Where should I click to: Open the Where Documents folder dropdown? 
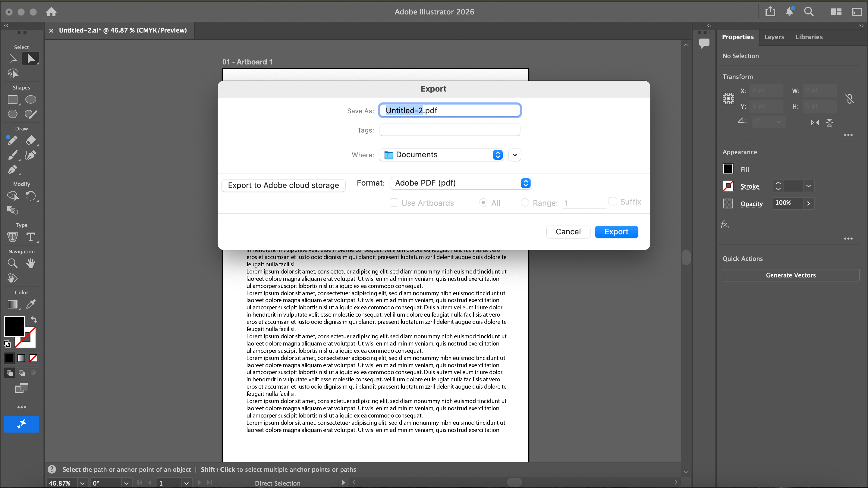(442, 155)
